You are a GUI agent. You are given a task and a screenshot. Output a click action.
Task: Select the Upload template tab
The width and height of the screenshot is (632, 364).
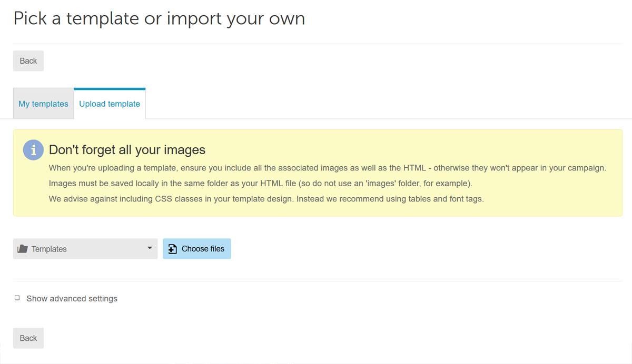[110, 104]
